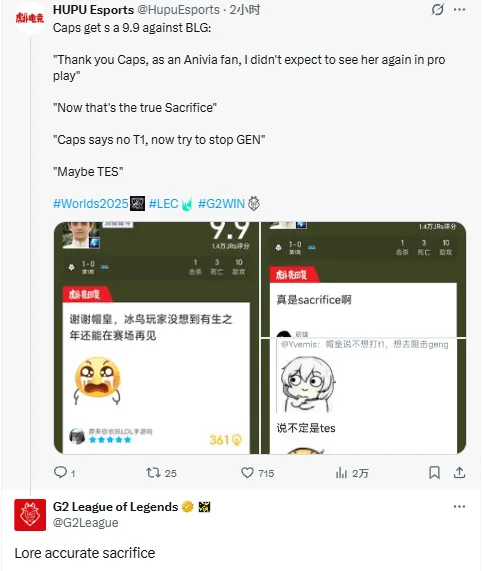Open the reply icon on HUPU tweet

[x=60, y=473]
